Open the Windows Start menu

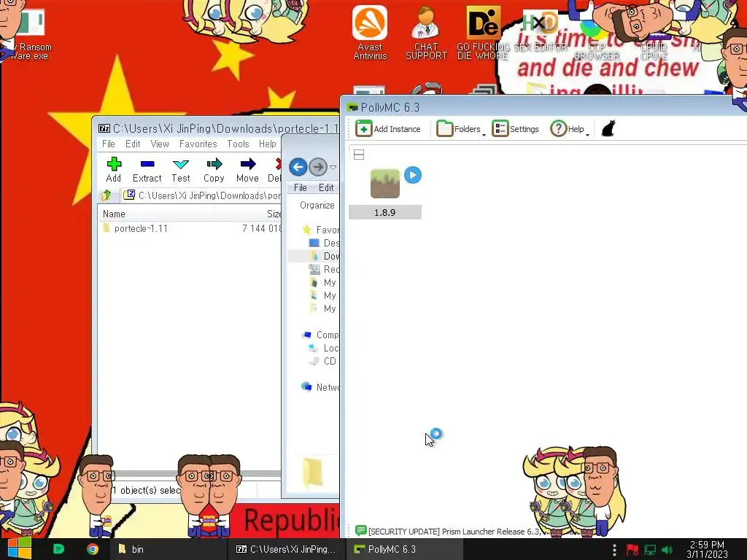pyautogui.click(x=19, y=549)
